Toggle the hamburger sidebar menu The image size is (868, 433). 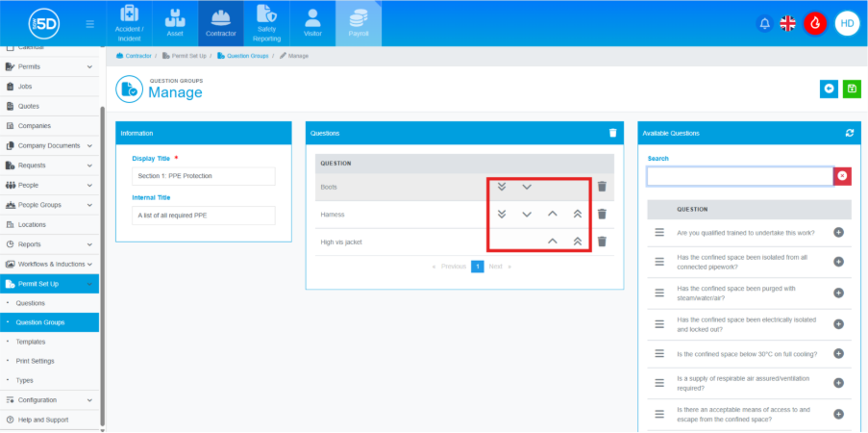89,24
